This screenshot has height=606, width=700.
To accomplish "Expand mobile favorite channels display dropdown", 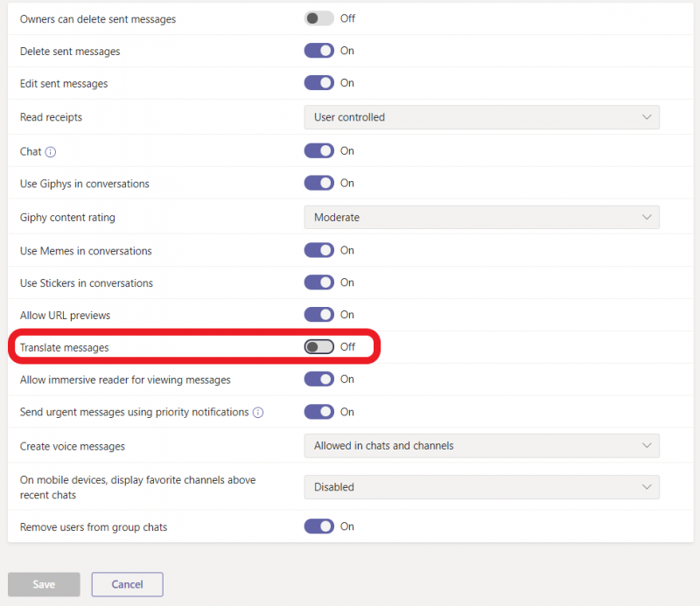I will pos(481,487).
